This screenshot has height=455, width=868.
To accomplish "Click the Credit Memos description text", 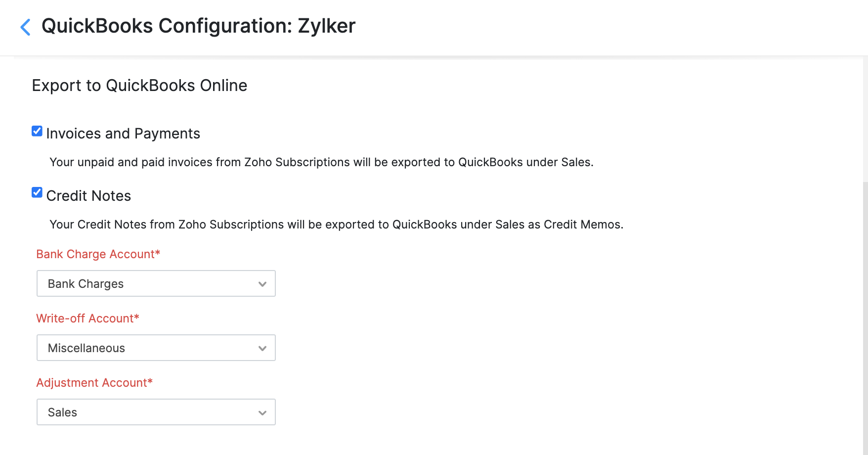I will (336, 225).
